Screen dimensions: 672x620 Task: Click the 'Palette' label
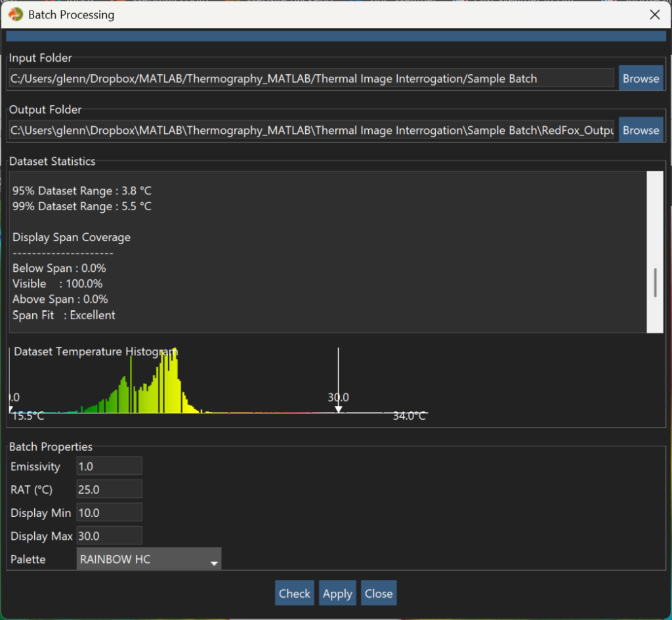28,559
